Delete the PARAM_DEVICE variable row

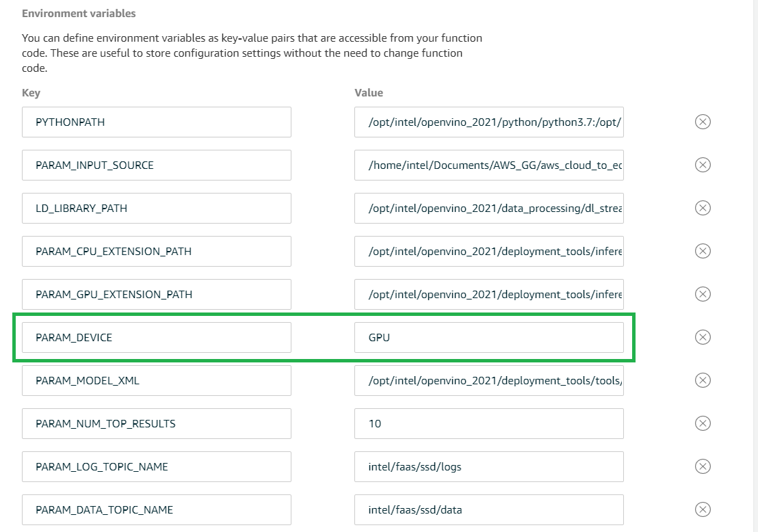(x=703, y=337)
